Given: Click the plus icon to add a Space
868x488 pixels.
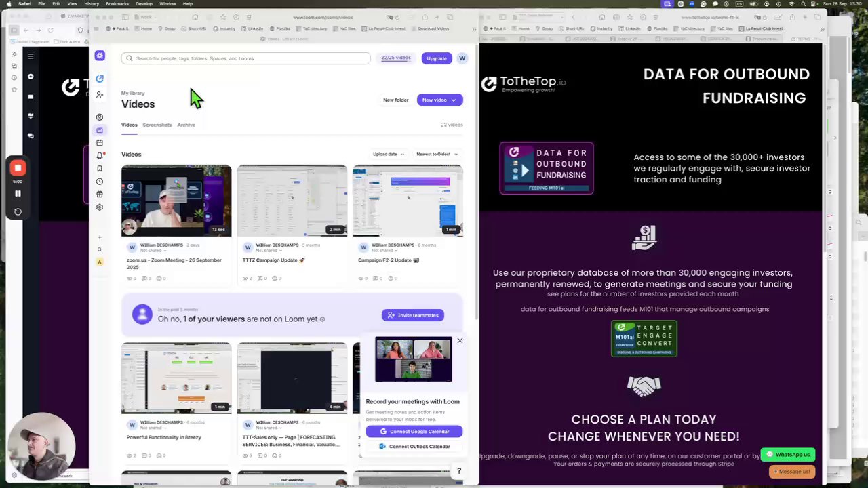Looking at the screenshot, I should 100,237.
